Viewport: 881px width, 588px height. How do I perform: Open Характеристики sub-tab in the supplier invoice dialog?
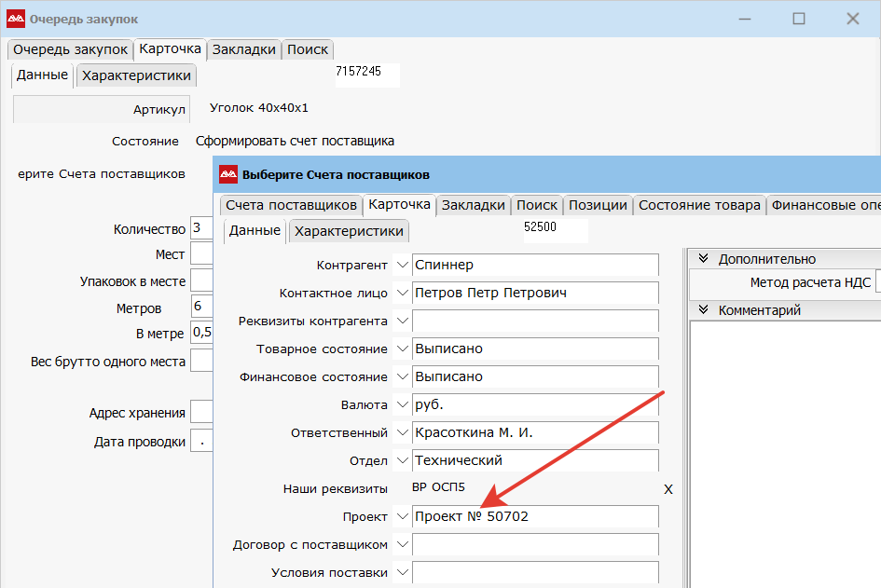[x=349, y=231]
